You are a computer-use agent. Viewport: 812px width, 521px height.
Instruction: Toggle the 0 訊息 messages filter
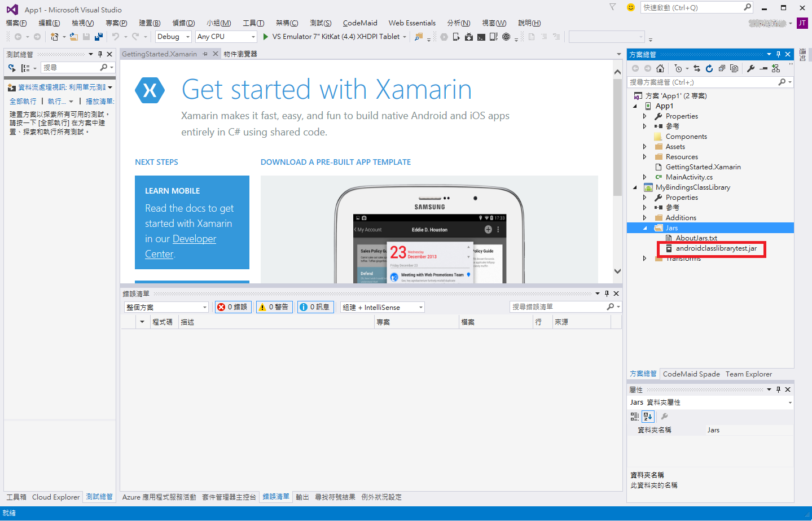315,307
